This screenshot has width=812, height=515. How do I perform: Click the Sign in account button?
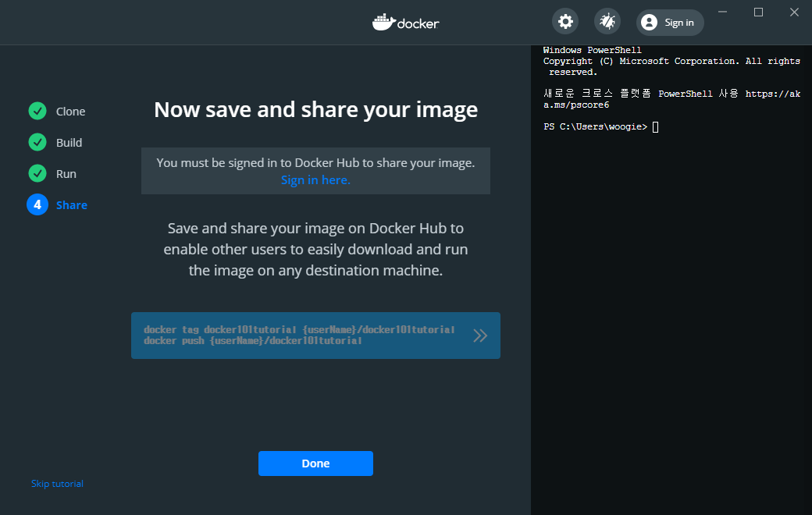[x=670, y=23]
